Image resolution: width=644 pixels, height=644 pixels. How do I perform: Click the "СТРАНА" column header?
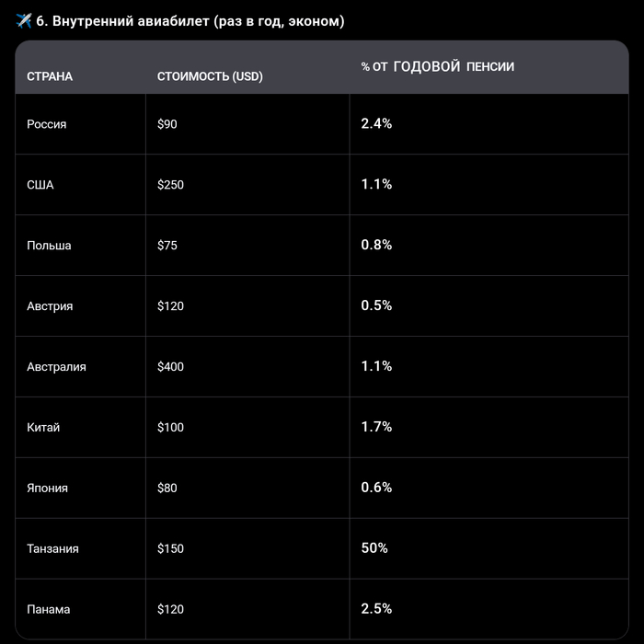[x=50, y=76]
